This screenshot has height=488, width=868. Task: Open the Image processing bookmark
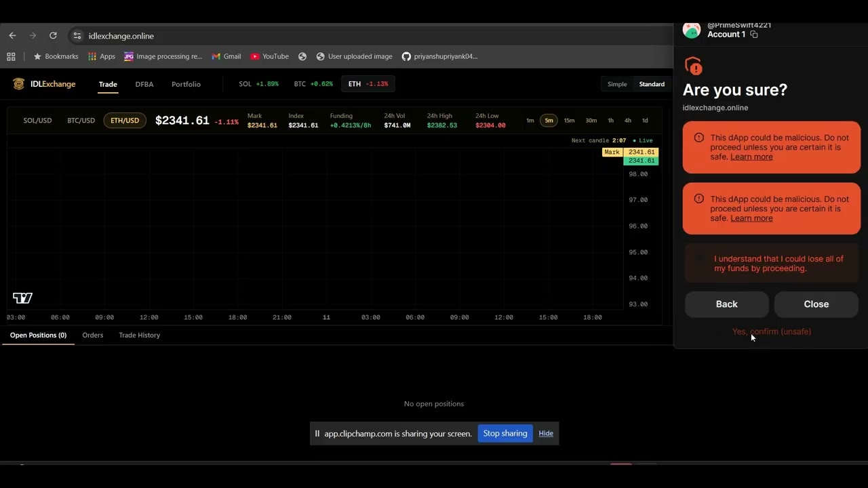(x=163, y=56)
